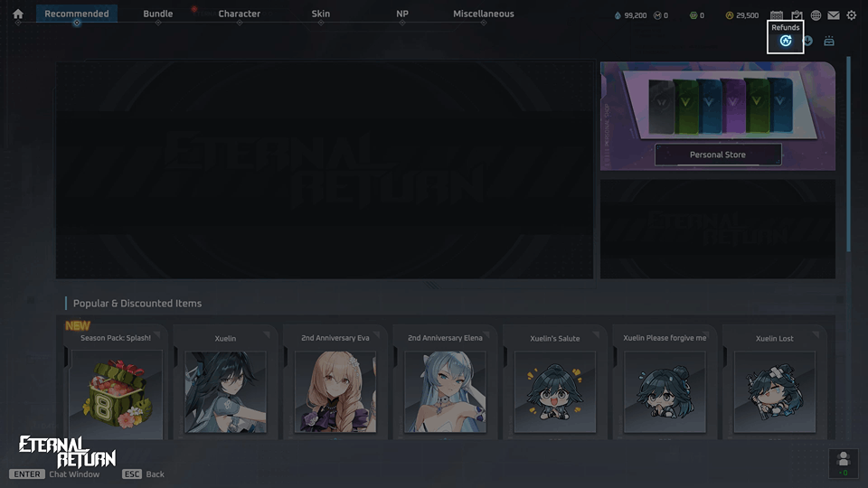868x488 pixels.
Task: Open the ENTER Chat Window shortcut
Action: click(54, 474)
